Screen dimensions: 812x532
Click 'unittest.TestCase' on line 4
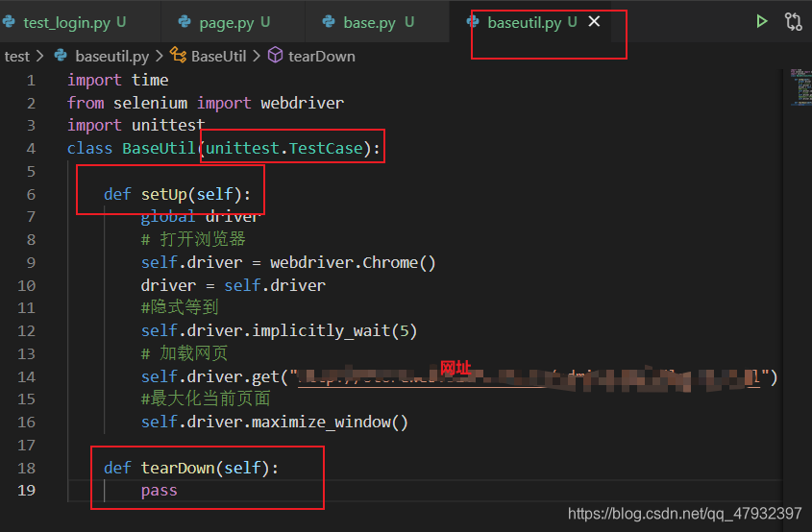[284, 149]
